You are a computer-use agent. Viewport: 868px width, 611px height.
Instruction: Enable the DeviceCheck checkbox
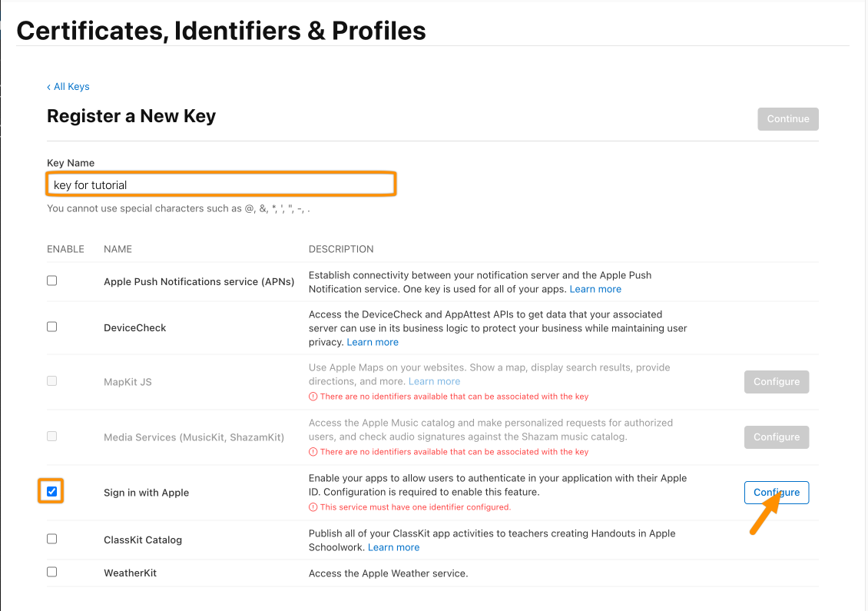pos(52,327)
